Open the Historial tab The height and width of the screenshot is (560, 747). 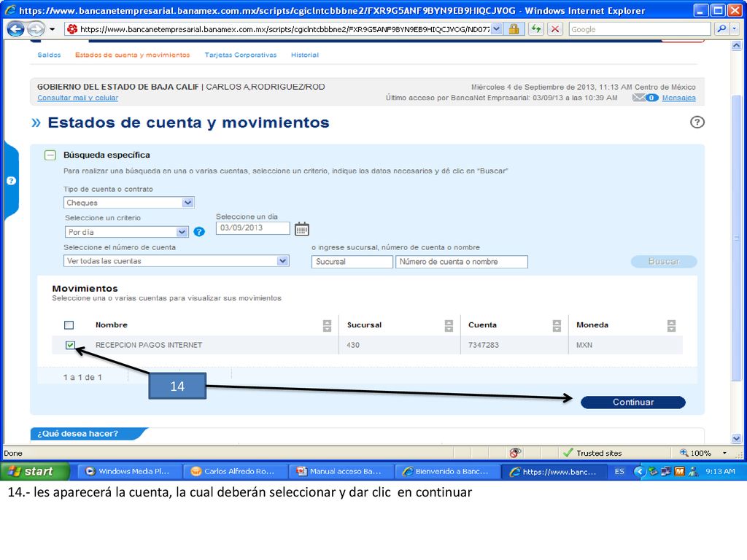coord(305,55)
